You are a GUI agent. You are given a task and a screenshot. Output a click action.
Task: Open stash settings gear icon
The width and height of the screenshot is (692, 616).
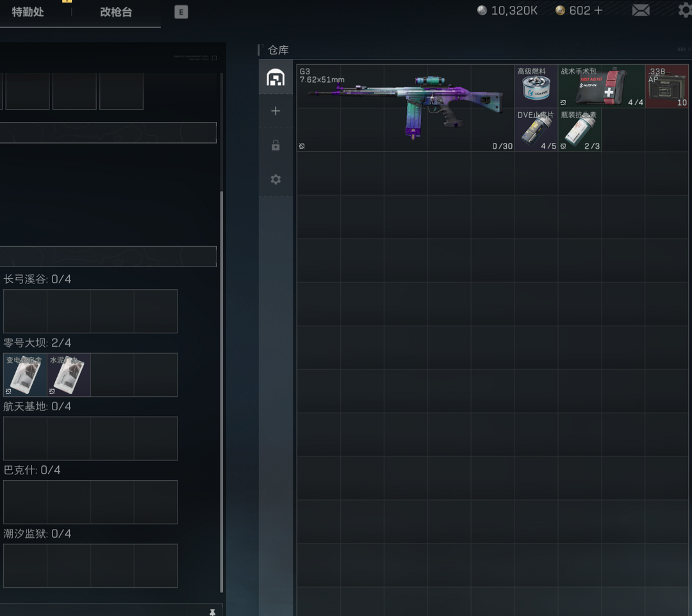276,179
